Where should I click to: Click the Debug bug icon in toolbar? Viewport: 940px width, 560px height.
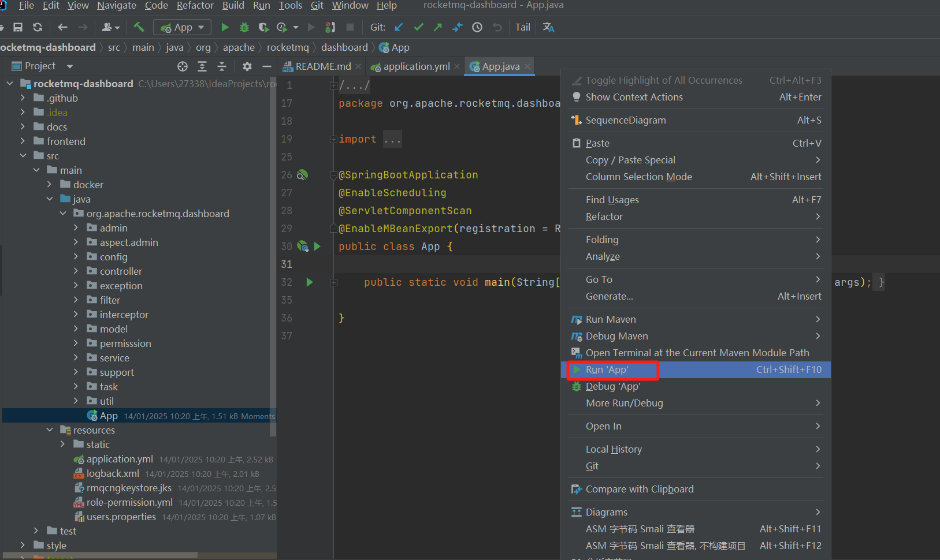tap(244, 27)
